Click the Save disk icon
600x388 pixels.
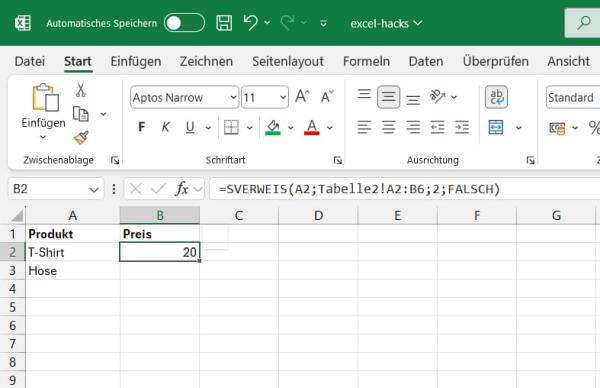[224, 23]
